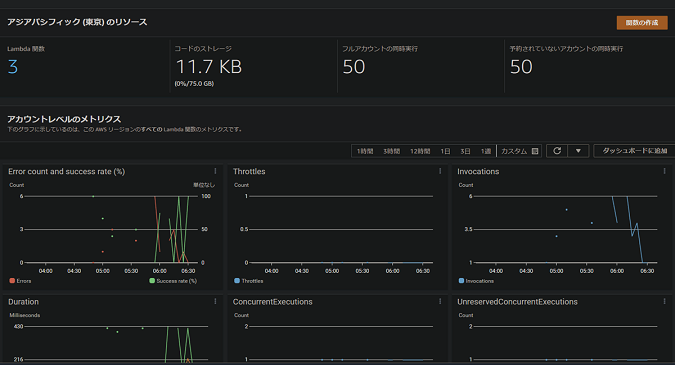Open the refresh interval dropdown arrow
The height and width of the screenshot is (365, 675).
[x=578, y=151]
